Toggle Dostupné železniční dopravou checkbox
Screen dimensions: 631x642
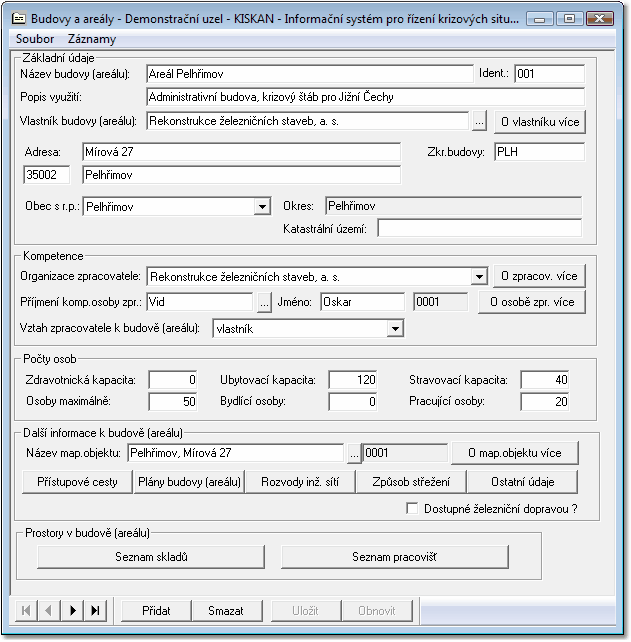click(x=412, y=509)
